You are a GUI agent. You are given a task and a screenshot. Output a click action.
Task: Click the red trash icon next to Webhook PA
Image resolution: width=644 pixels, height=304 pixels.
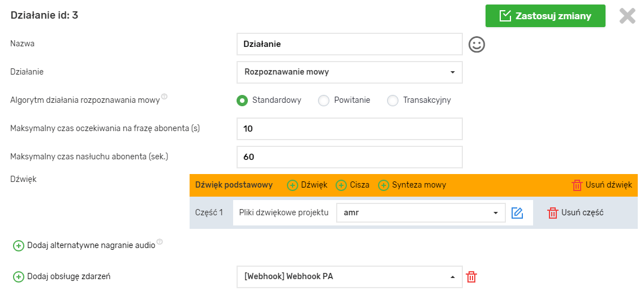(471, 277)
